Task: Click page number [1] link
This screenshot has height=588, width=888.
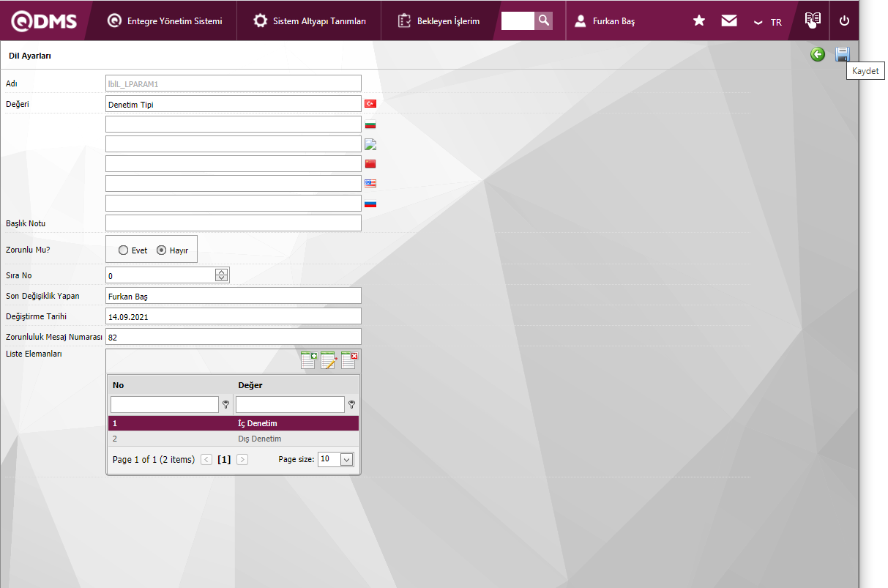Action: pyautogui.click(x=224, y=460)
